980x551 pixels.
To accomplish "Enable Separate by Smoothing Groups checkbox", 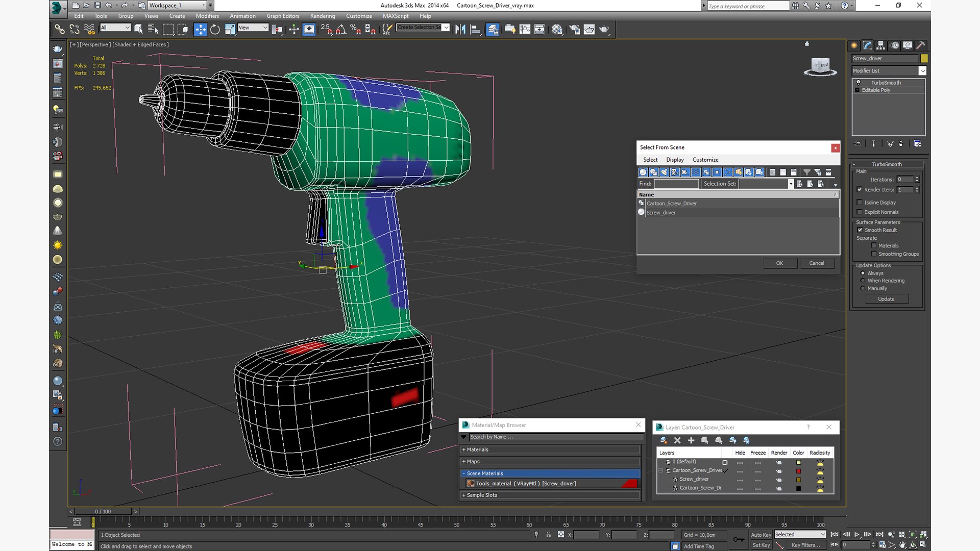I will pos(874,254).
